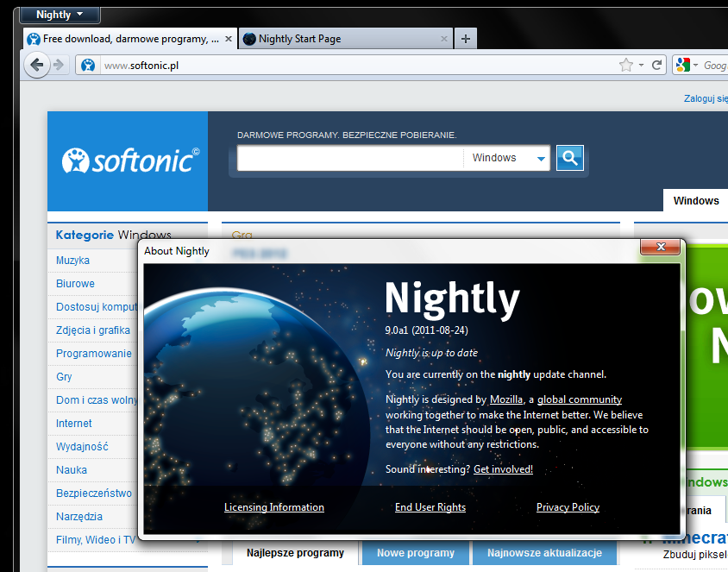Click the global community link
The width and height of the screenshot is (728, 572).
580,399
